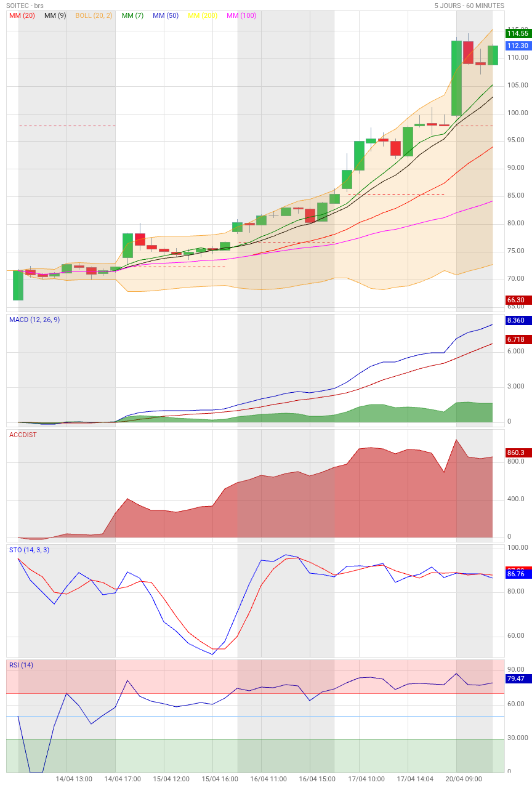Click the 15/04 16:00 time axis label
Viewport: 532px width, 785px height.
point(220,779)
